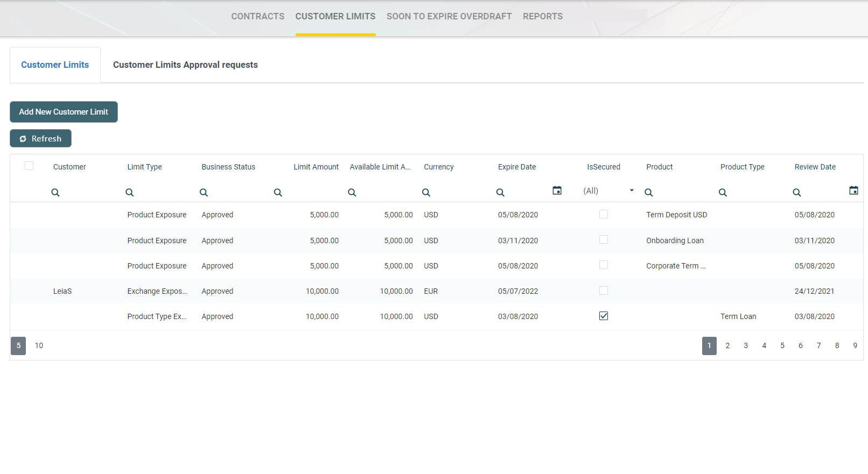Open the IsSecured (All) filter dropdown
Image resolution: width=868 pixels, height=474 pixels.
pyautogui.click(x=608, y=191)
